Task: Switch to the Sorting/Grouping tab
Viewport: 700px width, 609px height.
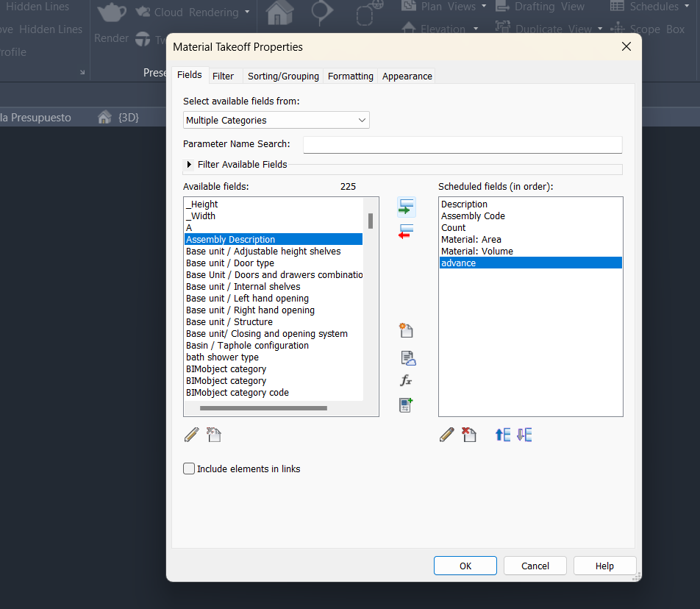Action: click(x=284, y=75)
